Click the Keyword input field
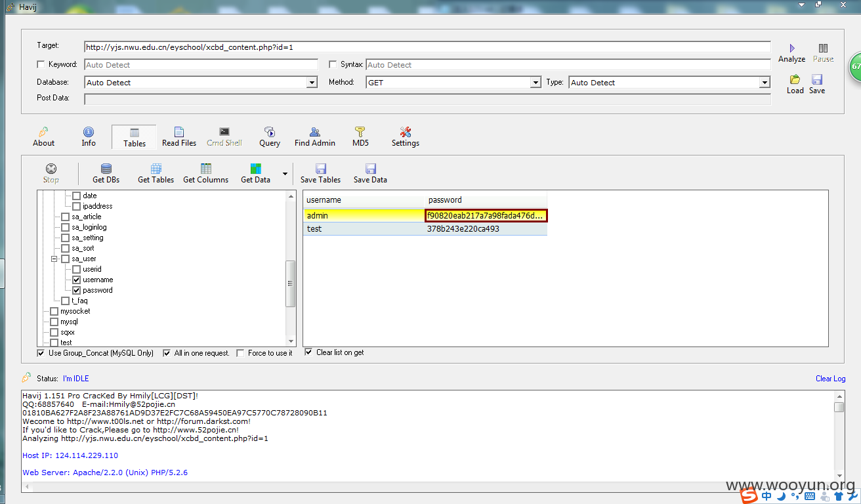Screen dimensions: 861x504 [201, 64]
